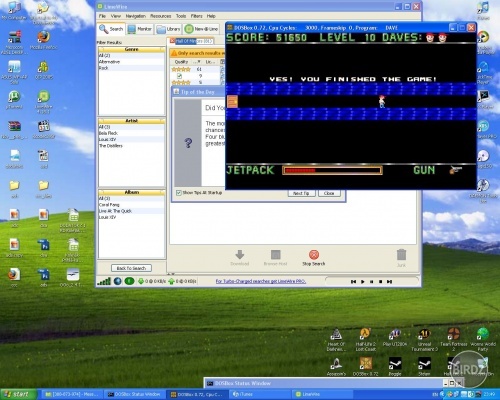Switch to the Library tab in LimeWire

pos(168,29)
